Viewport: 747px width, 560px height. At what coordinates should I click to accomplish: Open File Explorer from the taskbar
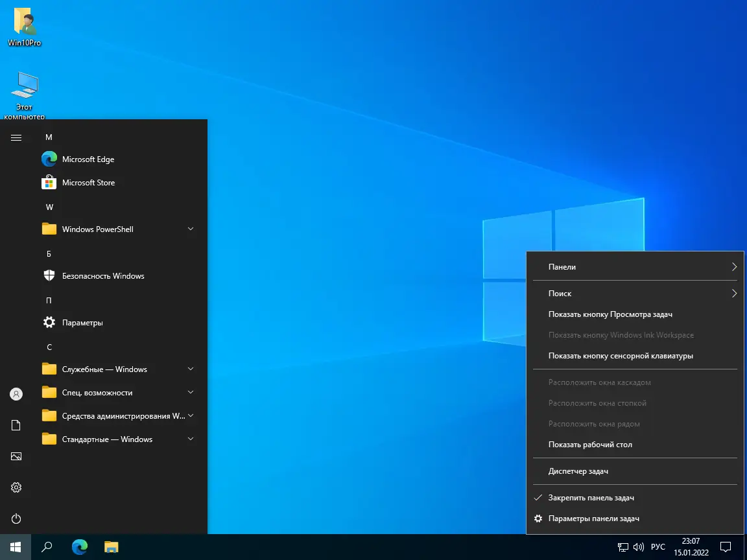[112, 547]
